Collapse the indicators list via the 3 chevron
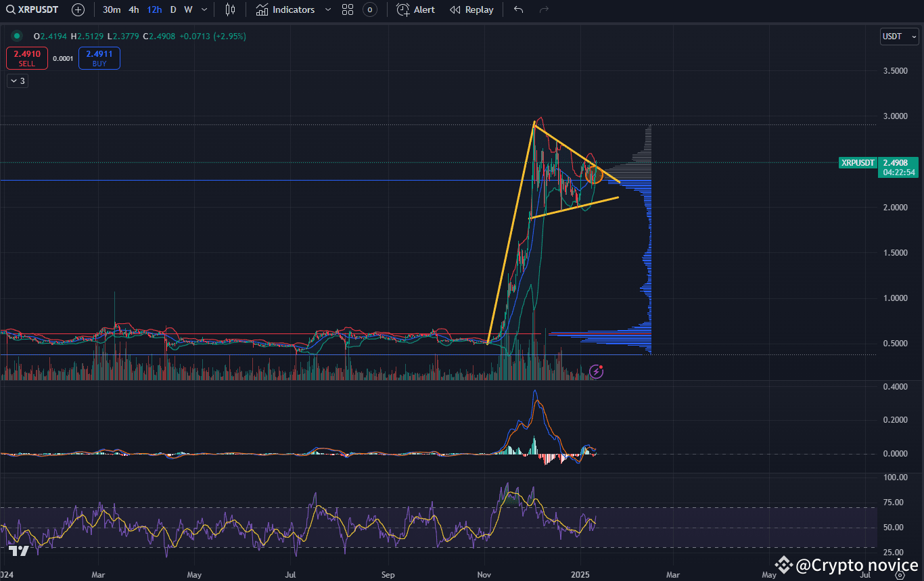This screenshot has width=924, height=581. point(17,80)
